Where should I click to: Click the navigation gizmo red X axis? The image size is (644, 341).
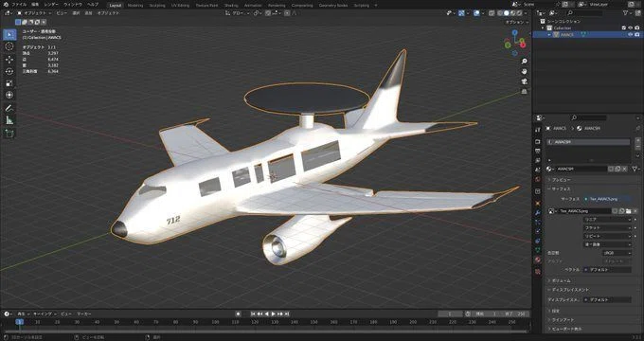coord(523,45)
